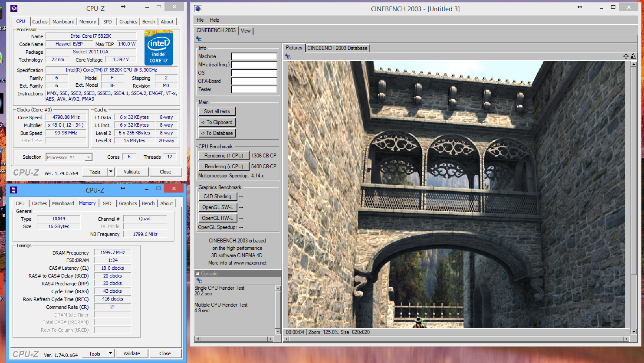Click Validate in the lower CPU-Z window
Screen dimensions: 644x363
pyautogui.click(x=131, y=353)
